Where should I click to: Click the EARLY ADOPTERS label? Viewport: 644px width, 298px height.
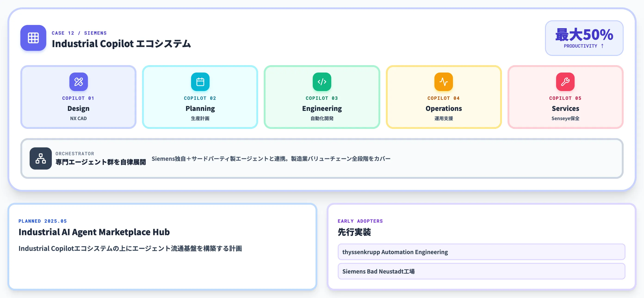pyautogui.click(x=360, y=221)
